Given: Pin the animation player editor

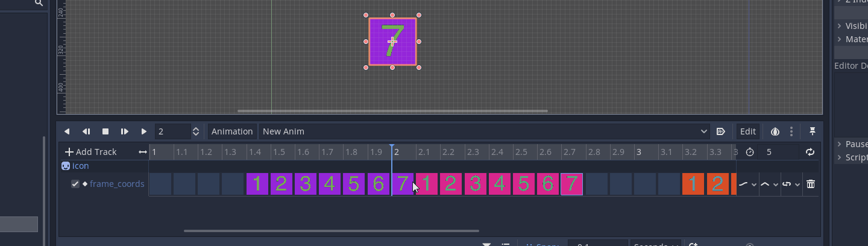Looking at the screenshot, I should [813, 131].
